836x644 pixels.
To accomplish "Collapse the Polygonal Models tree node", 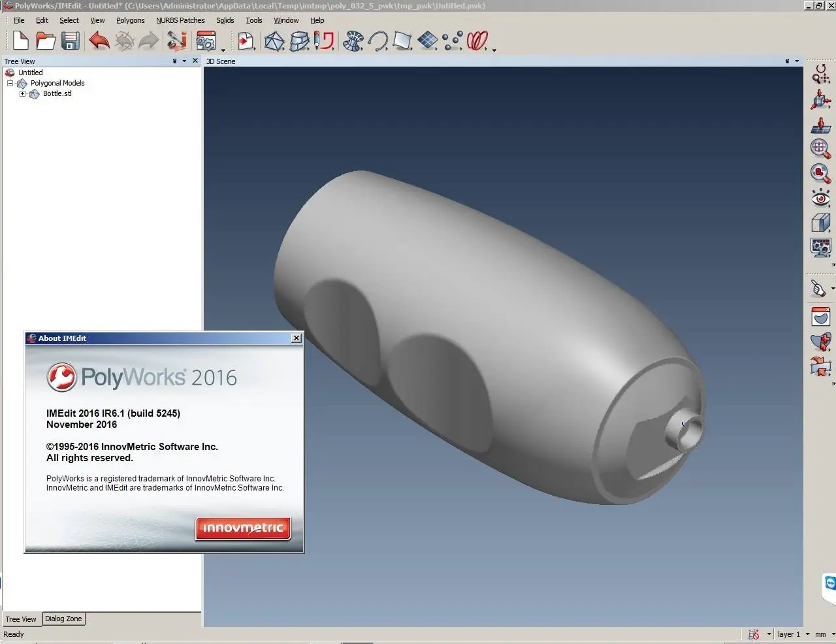I will pyautogui.click(x=10, y=83).
